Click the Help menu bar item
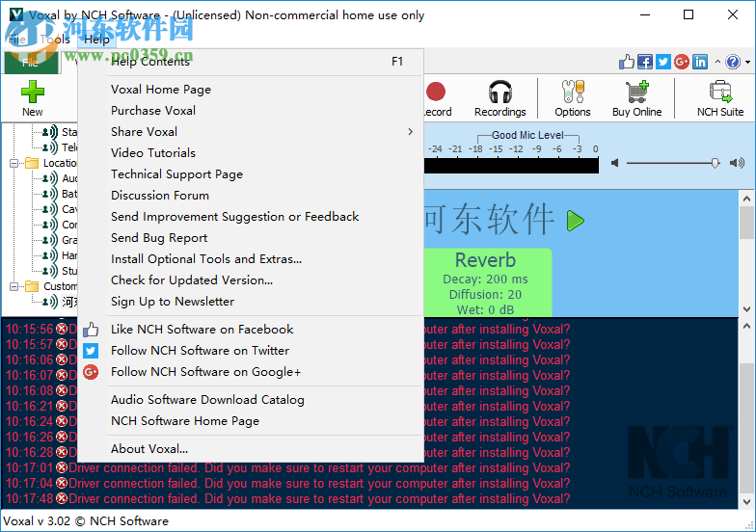 click(96, 40)
